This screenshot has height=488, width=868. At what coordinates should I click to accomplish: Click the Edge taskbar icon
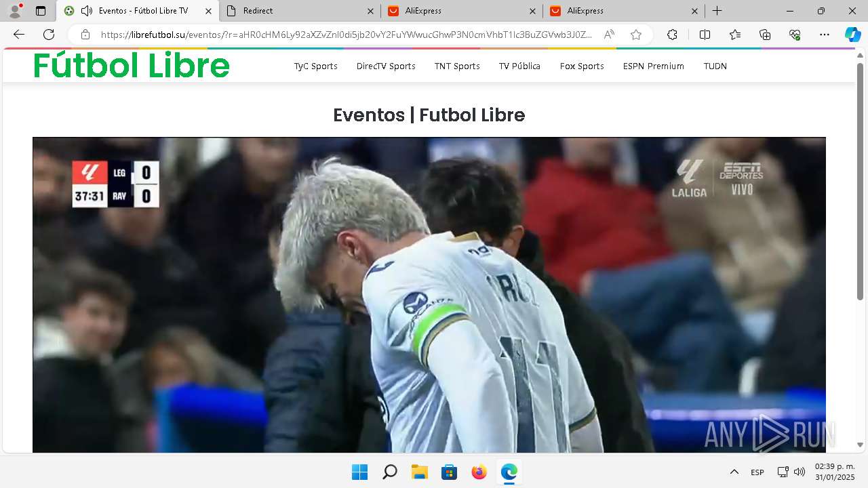tap(509, 472)
